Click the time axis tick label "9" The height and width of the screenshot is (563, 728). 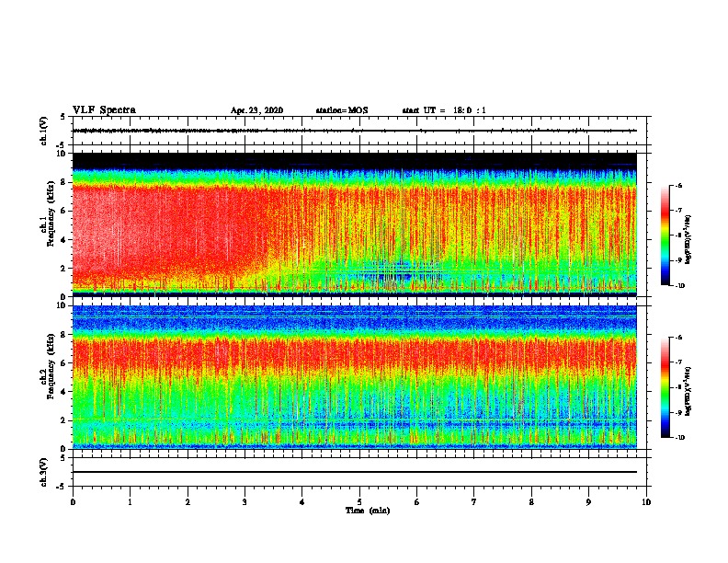pyautogui.click(x=588, y=501)
